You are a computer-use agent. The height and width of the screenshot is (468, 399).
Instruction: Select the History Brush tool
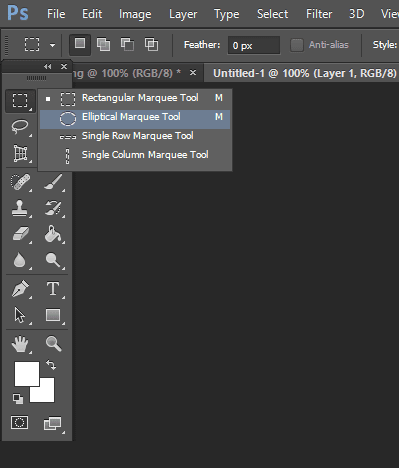point(53,208)
